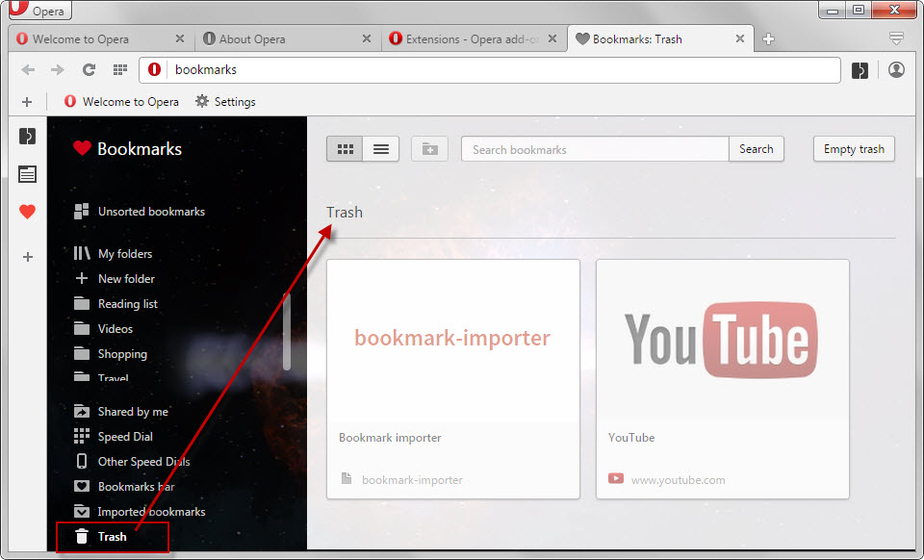This screenshot has height=560, width=924.
Task: Close the Extensions tab
Action: click(x=552, y=38)
